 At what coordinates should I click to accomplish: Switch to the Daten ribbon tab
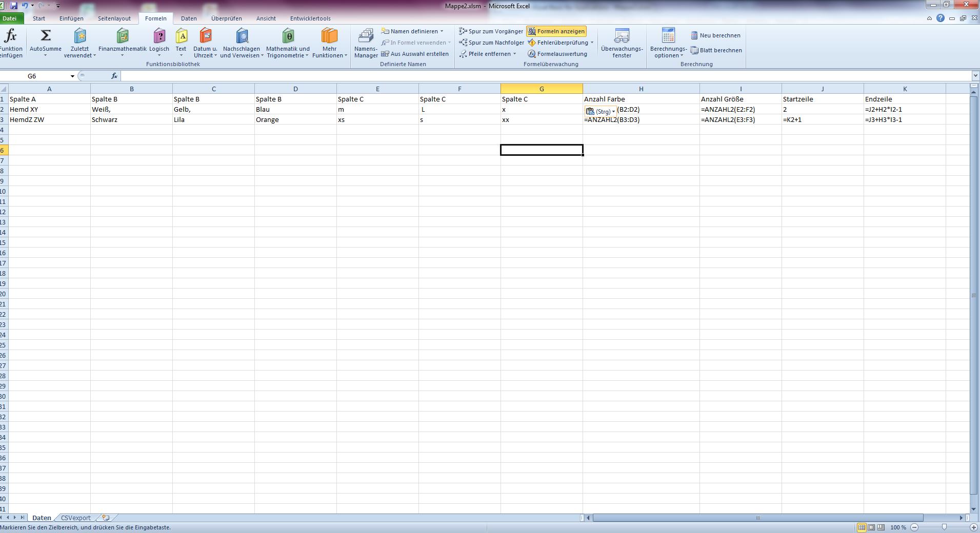pyautogui.click(x=189, y=18)
